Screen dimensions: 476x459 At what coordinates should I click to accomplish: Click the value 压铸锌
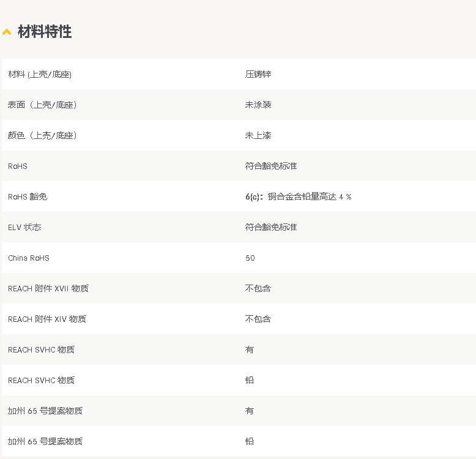(x=258, y=75)
